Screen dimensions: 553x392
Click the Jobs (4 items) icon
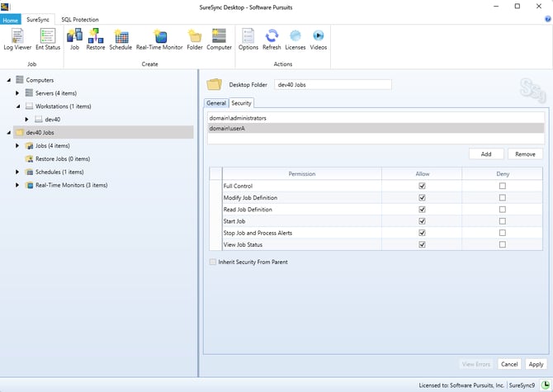coord(29,145)
